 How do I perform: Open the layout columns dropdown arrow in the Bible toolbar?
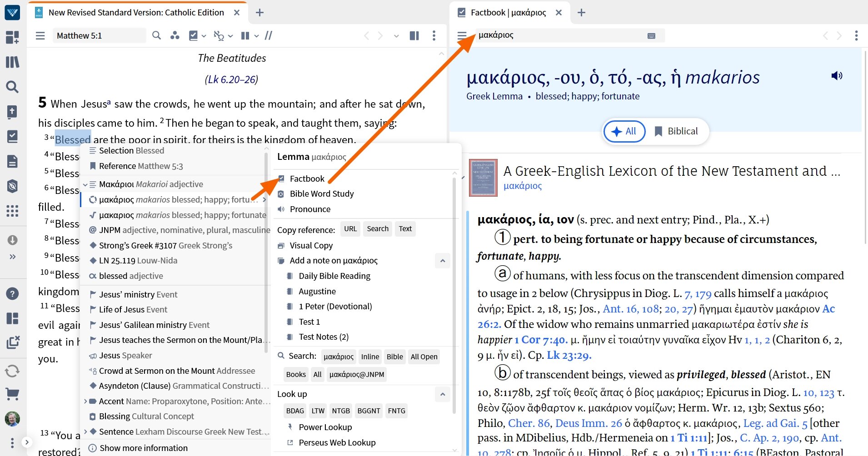pyautogui.click(x=256, y=36)
